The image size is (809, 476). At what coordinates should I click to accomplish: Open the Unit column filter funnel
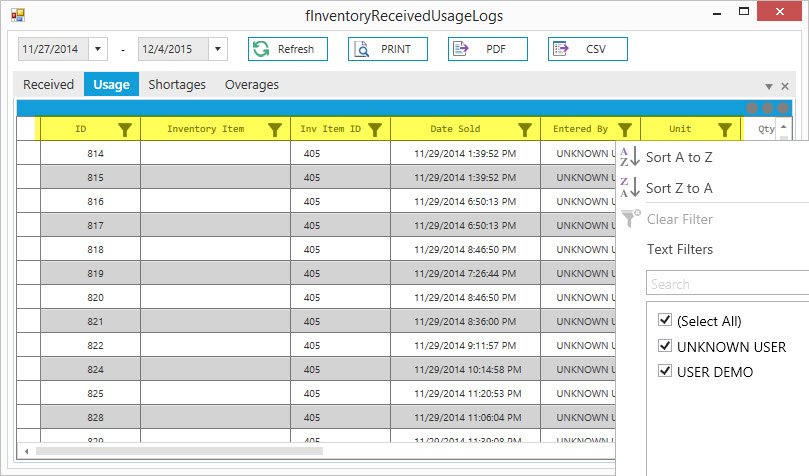725,129
